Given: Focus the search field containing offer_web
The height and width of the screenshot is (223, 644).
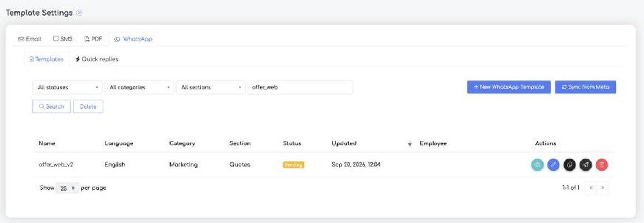Looking at the screenshot, I should pos(300,88).
